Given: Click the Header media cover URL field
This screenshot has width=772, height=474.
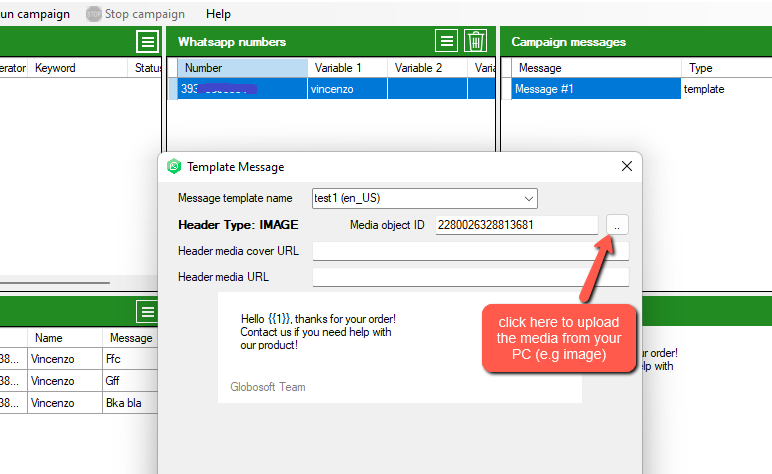Looking at the screenshot, I should point(470,251).
